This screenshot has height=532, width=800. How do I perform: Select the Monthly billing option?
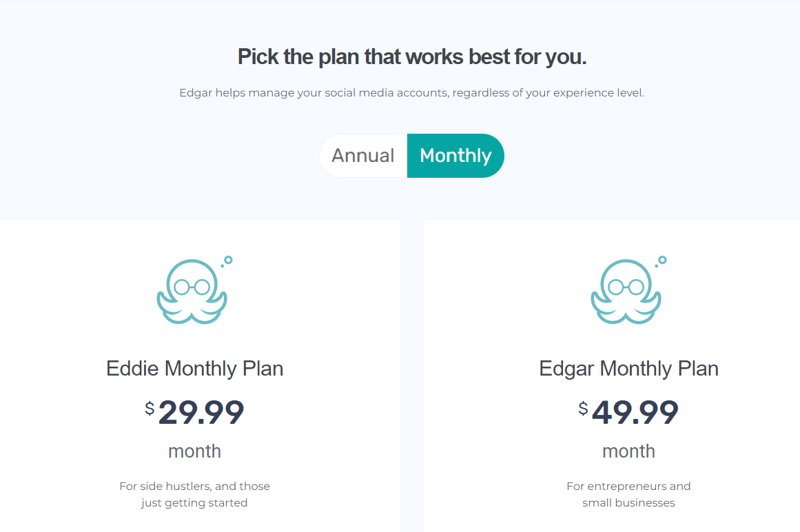pos(455,156)
